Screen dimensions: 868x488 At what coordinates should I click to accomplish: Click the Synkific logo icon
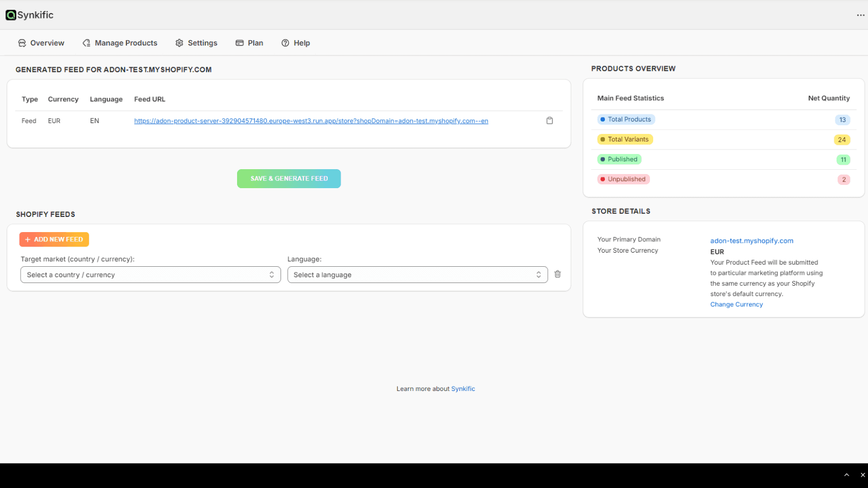10,15
